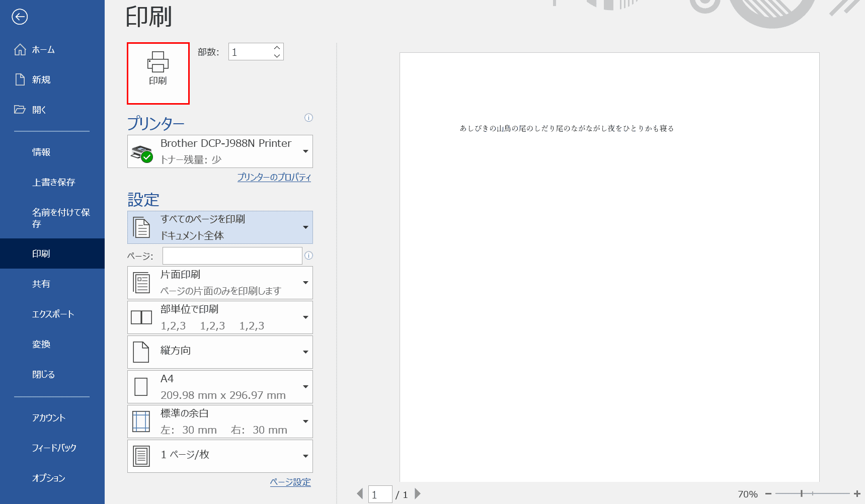Screen dimensions: 865x504
Task: Select 印刷 in the sidebar
Action: coord(52,254)
